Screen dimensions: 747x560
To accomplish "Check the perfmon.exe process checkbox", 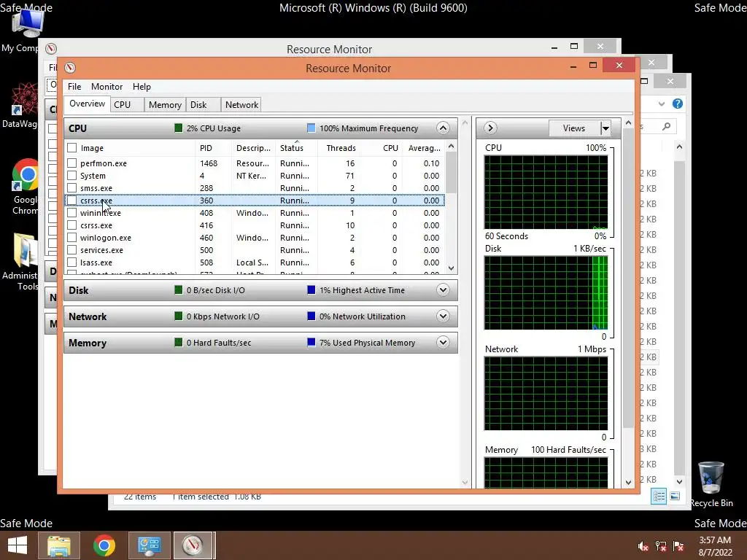I will (x=72, y=163).
